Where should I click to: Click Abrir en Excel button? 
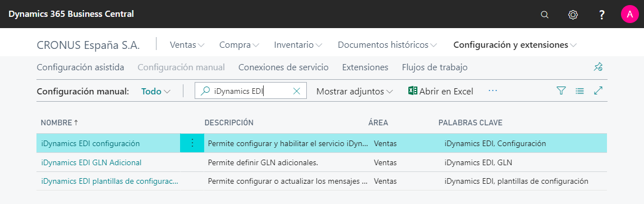(x=441, y=91)
